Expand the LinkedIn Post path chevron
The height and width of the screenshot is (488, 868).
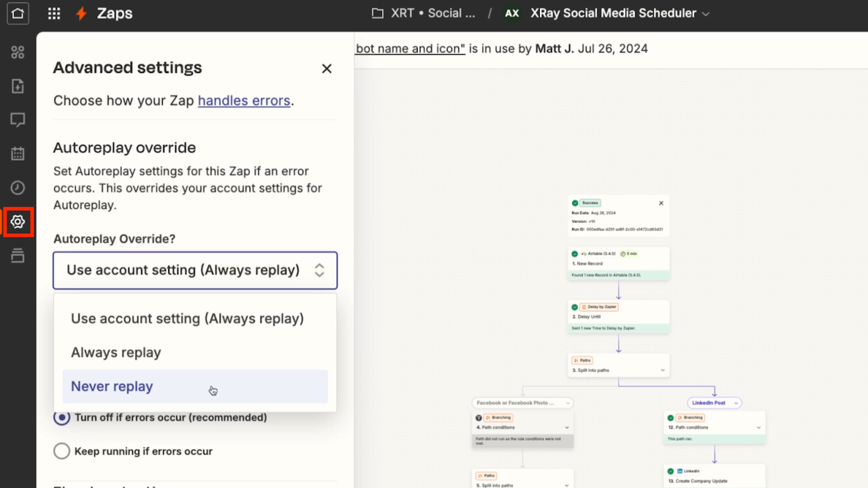(x=736, y=403)
